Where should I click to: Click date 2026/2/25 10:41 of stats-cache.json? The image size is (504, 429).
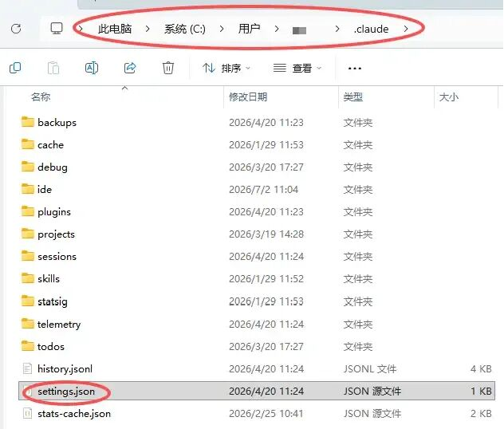coord(266,414)
